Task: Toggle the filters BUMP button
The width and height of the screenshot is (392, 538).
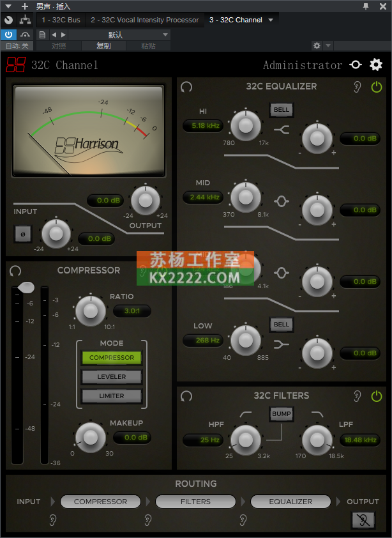Action: click(281, 414)
